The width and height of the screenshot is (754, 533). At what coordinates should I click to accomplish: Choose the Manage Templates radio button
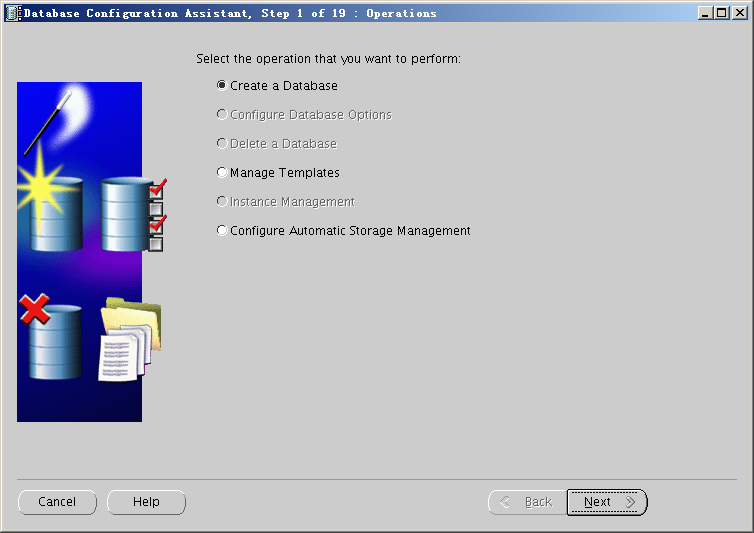point(222,173)
